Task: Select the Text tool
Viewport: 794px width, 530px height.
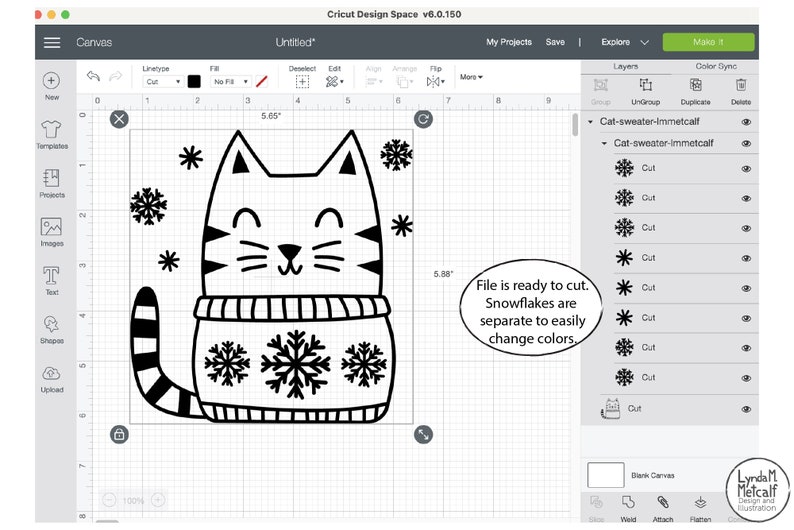Action: tap(52, 280)
